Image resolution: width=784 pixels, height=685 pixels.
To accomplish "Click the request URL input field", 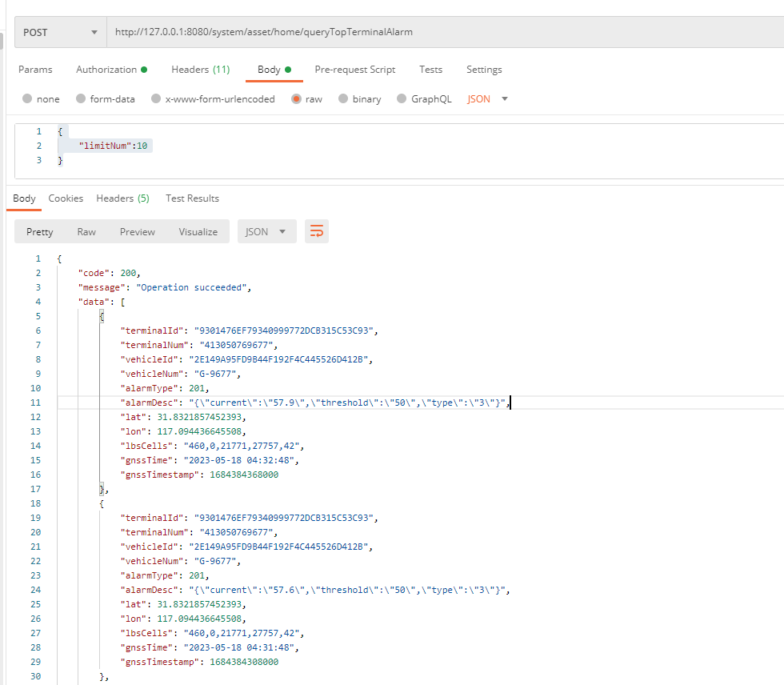I will coord(444,33).
